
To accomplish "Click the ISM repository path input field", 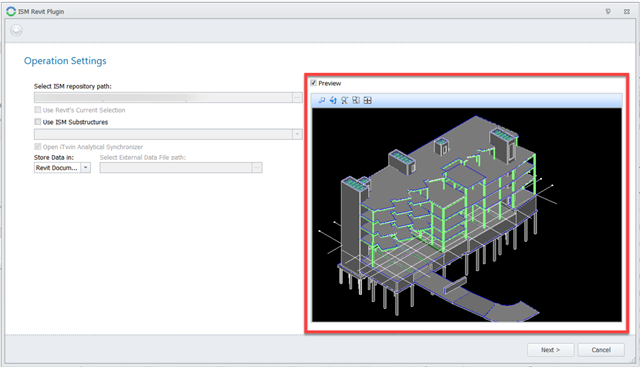I will [163, 97].
